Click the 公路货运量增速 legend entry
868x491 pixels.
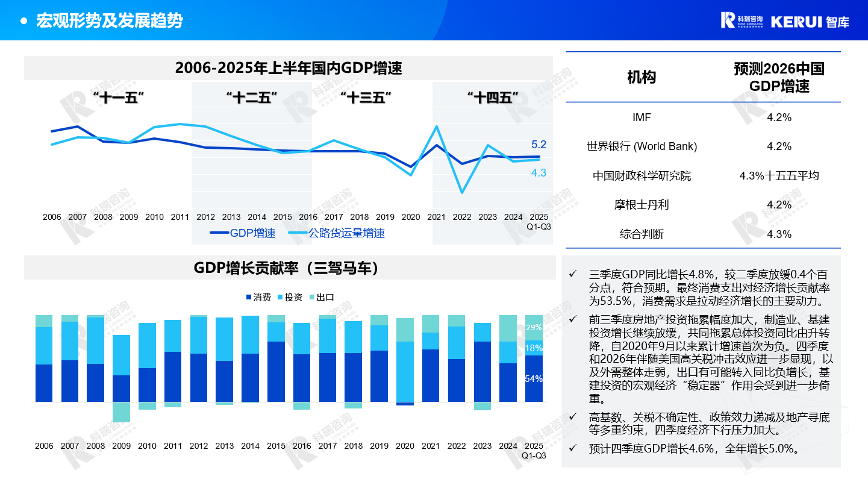click(x=336, y=233)
